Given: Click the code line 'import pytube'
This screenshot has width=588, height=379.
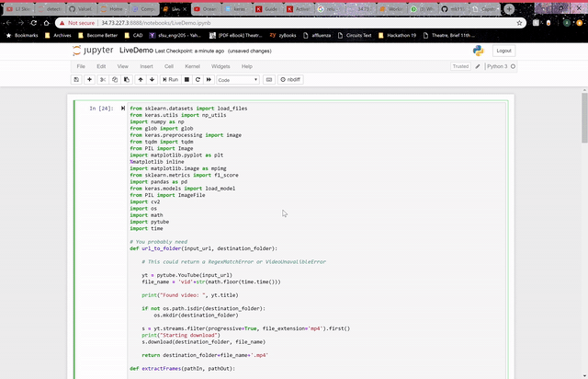Looking at the screenshot, I should pos(149,222).
